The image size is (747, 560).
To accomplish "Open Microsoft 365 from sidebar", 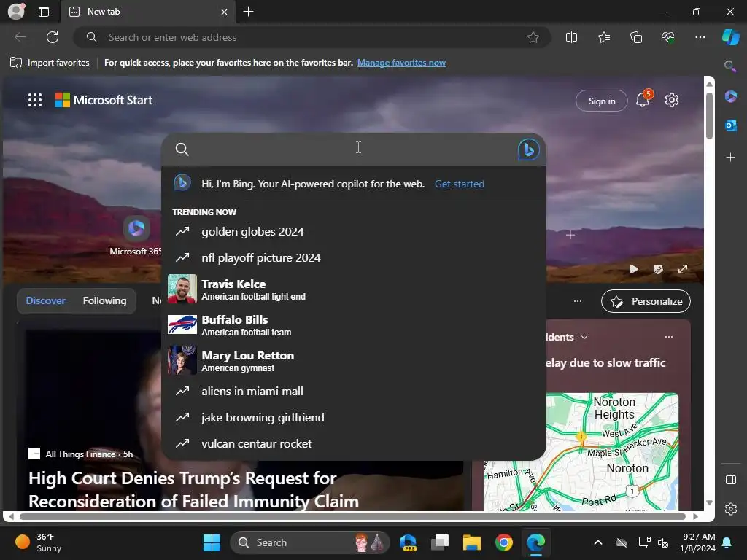I will click(730, 97).
